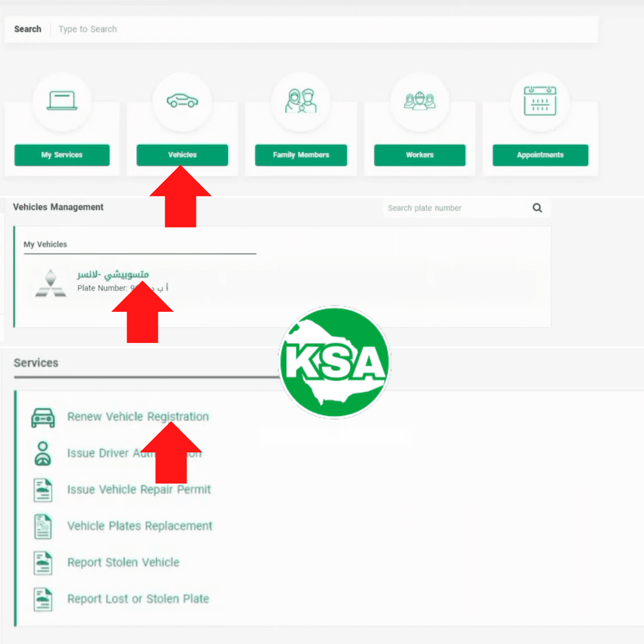The image size is (644, 644).
Task: Click the document icon beside Vehicle Plates Replacement
Action: coord(43,526)
